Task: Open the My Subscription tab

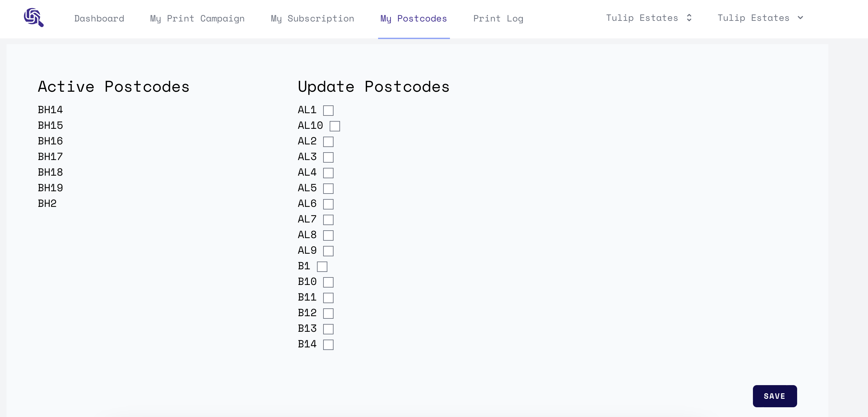Action: tap(312, 19)
